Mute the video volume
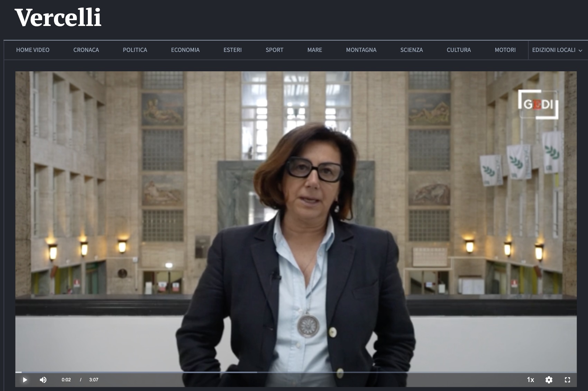The width and height of the screenshot is (588, 391). click(x=43, y=380)
